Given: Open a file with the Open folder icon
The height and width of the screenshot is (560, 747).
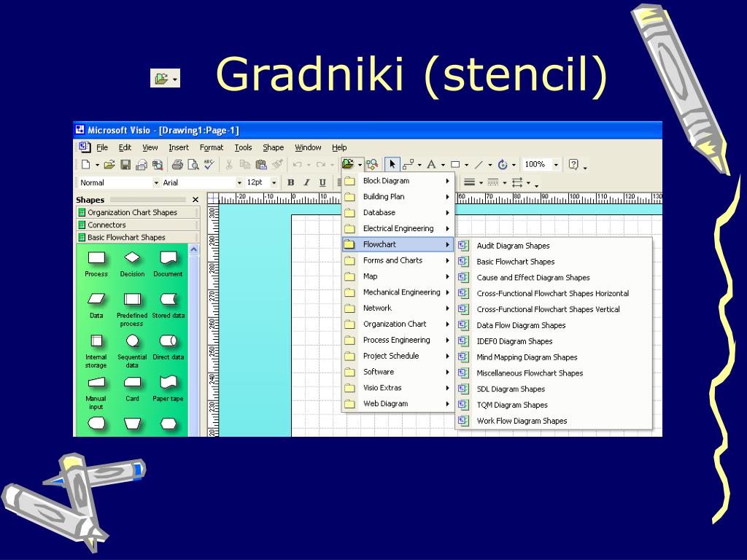Looking at the screenshot, I should (109, 165).
